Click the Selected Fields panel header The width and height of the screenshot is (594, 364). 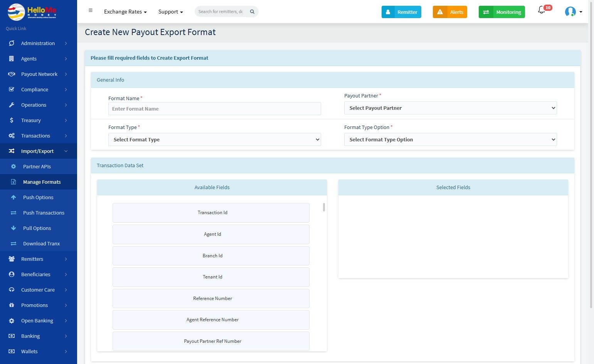point(453,188)
